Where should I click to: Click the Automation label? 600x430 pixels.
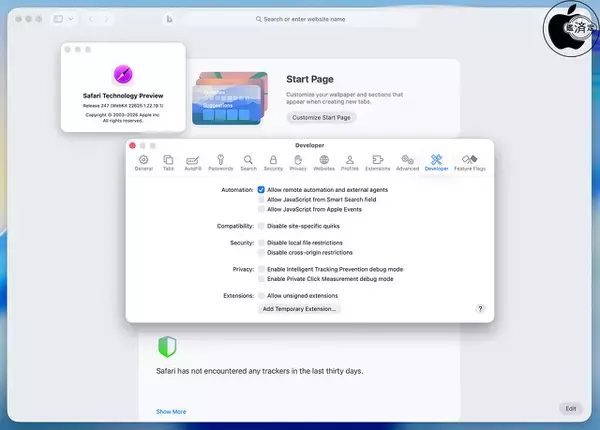pyautogui.click(x=237, y=190)
